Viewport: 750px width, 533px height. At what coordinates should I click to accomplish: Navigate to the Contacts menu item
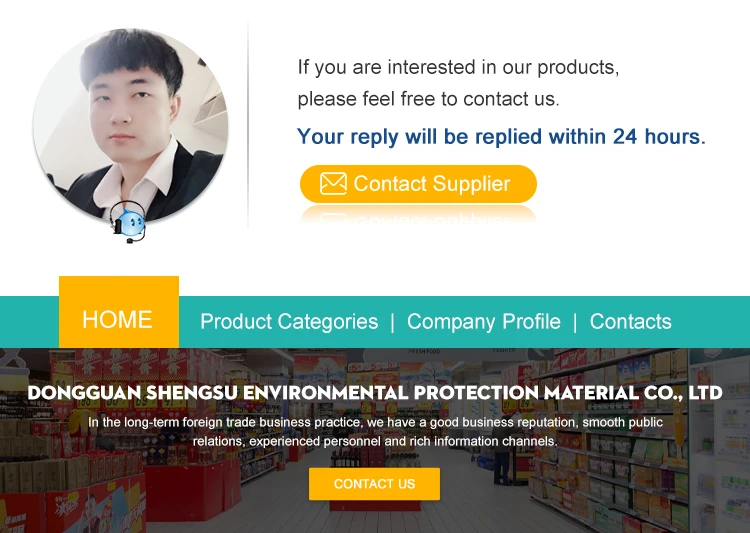630,322
